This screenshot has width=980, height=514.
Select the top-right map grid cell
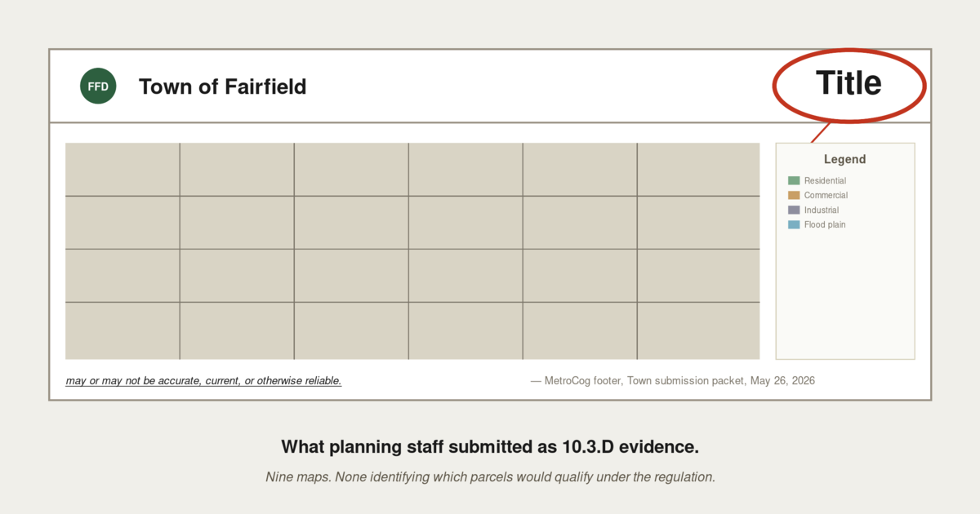(x=698, y=170)
